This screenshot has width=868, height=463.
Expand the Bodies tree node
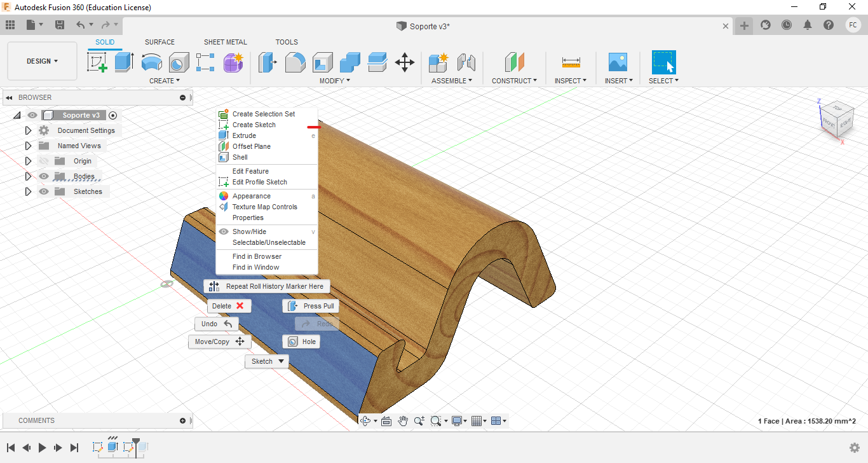point(28,176)
